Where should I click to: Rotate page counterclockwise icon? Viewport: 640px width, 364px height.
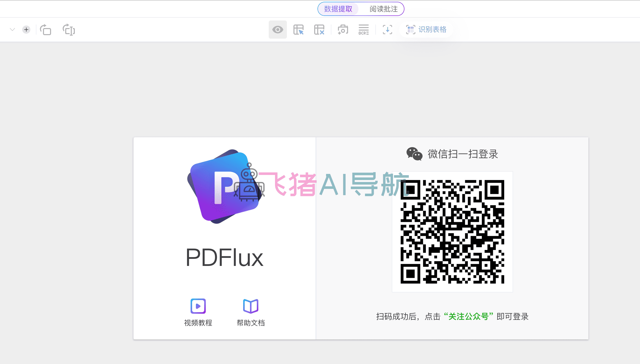45,30
